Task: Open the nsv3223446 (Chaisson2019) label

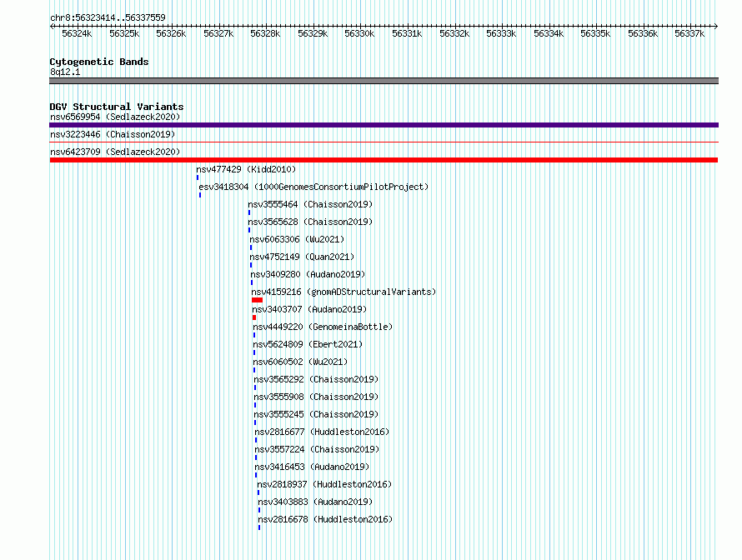Action: [113, 134]
